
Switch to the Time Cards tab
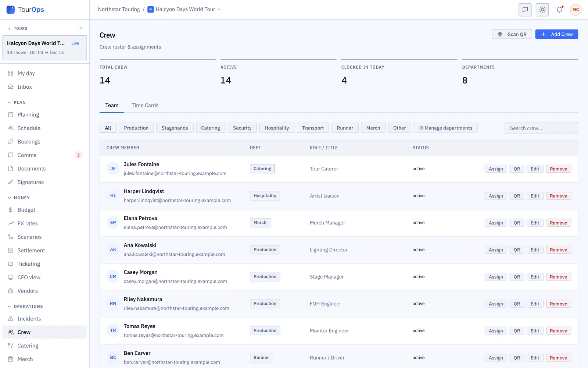click(x=145, y=105)
